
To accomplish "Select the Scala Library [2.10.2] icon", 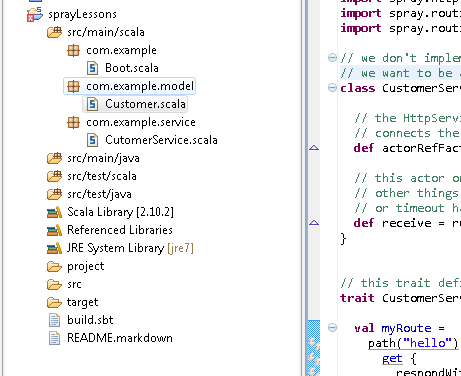I will 54,212.
